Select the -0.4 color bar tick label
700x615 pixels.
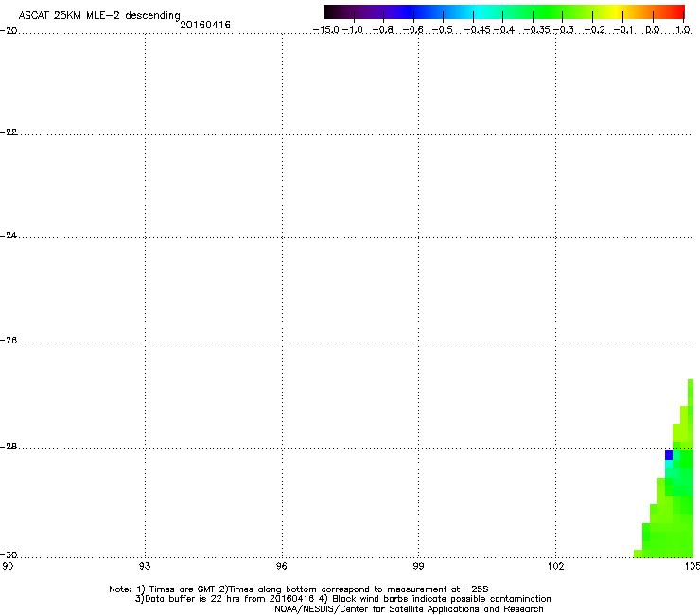point(504,30)
